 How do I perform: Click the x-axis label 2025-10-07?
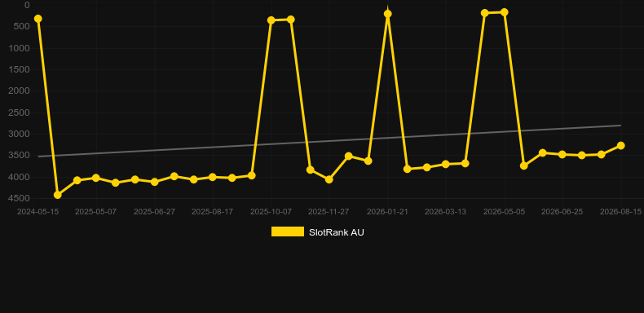pos(271,212)
